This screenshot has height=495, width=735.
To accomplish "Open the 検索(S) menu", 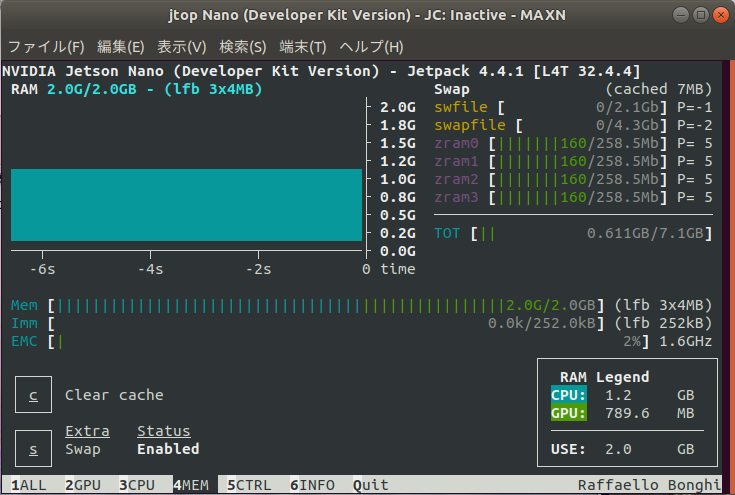I will pyautogui.click(x=242, y=47).
